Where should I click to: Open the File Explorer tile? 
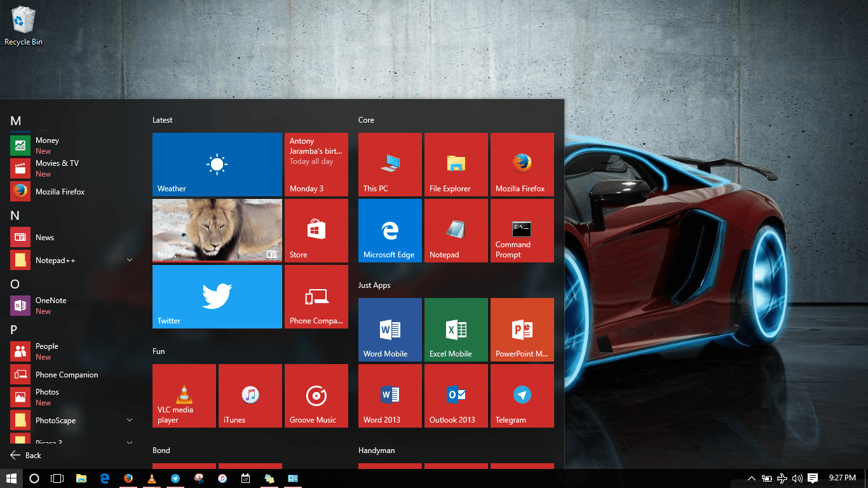pyautogui.click(x=456, y=165)
